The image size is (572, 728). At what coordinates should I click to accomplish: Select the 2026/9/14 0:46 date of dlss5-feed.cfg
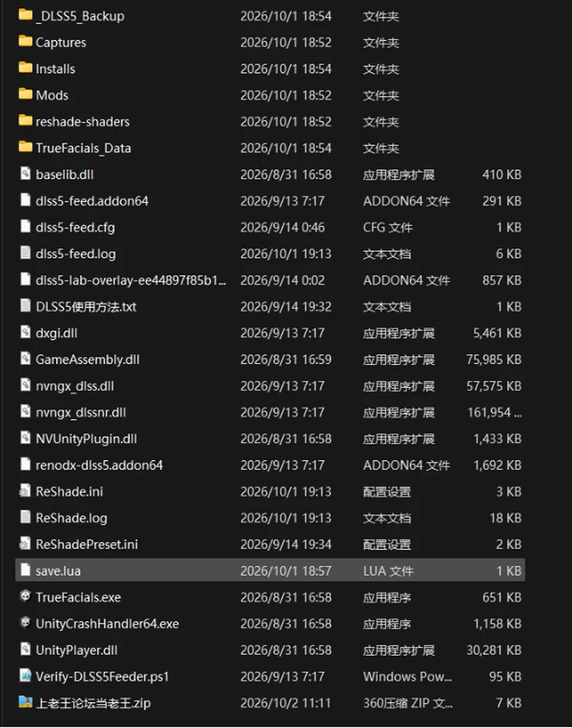[282, 227]
